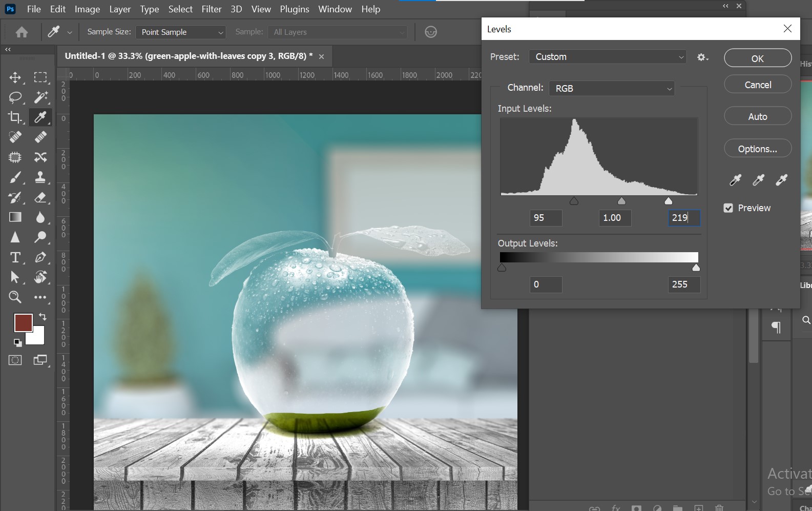Toggle the Show Sampling Ring option

point(431,32)
